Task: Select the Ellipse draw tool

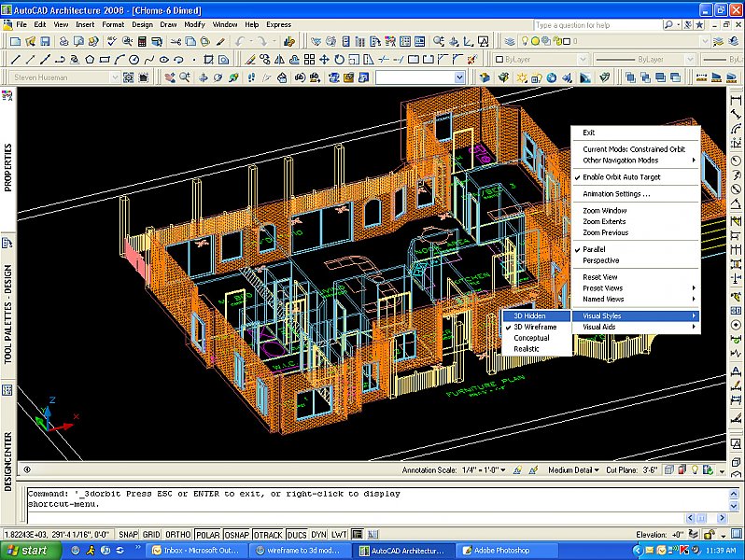Action: pyautogui.click(x=164, y=60)
